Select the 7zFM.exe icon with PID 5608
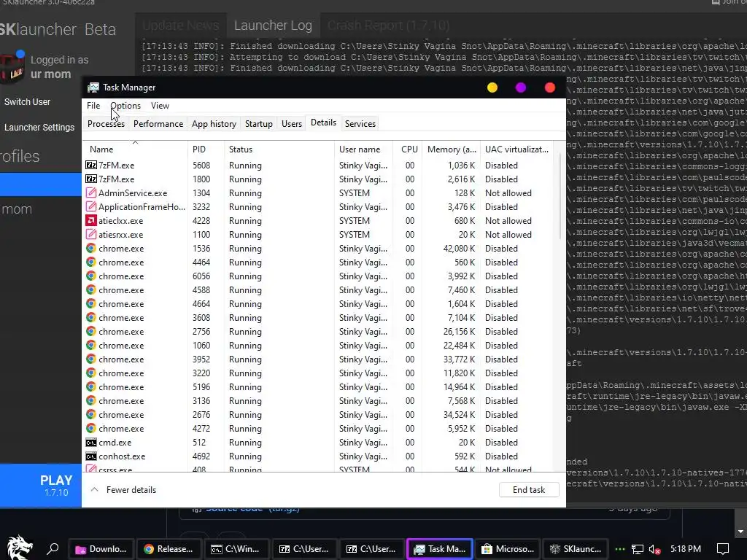The image size is (747, 560). point(91,166)
